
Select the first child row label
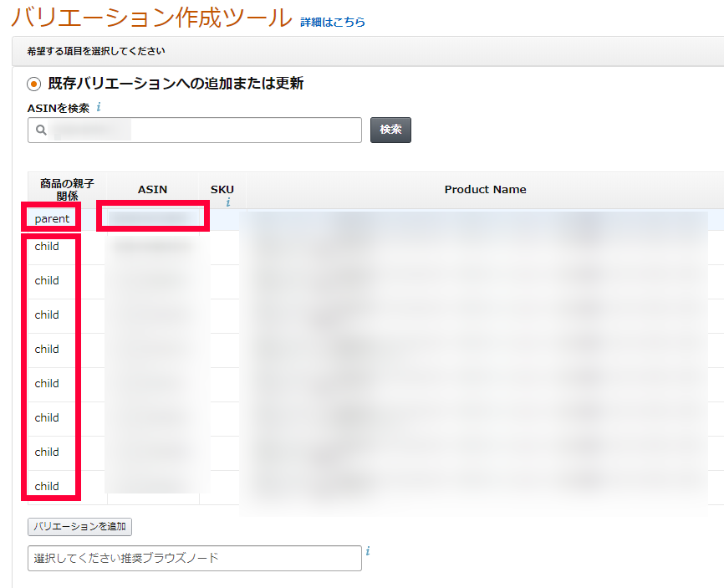tap(47, 247)
